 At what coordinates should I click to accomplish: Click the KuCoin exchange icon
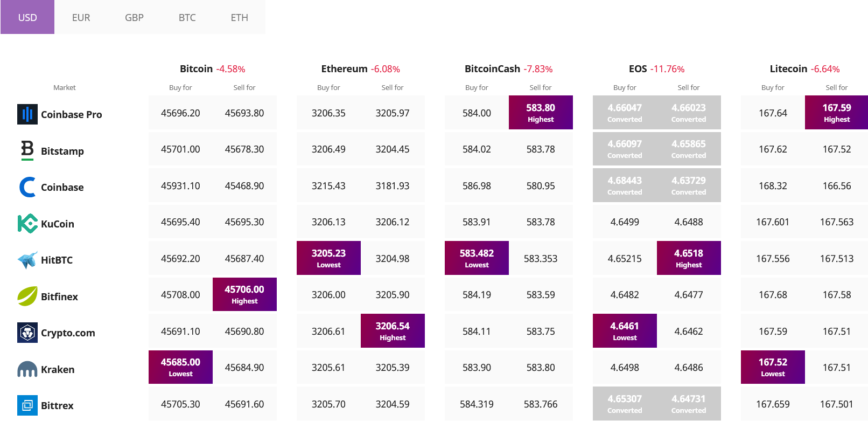[26, 224]
